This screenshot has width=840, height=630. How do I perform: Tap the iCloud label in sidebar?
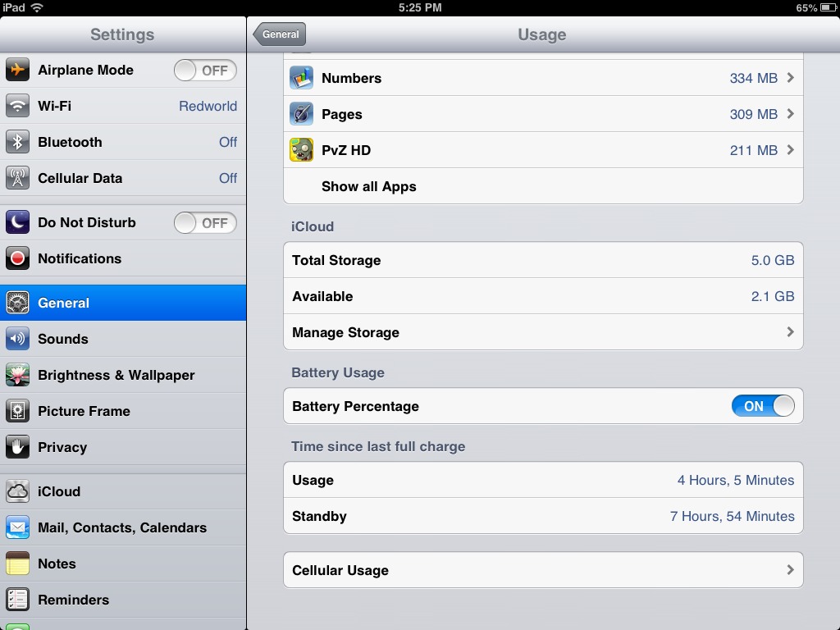[x=59, y=491]
